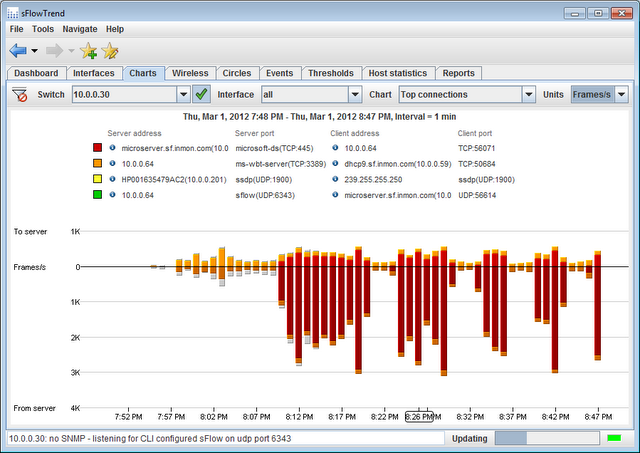The image size is (640, 453).
Task: Click the red legend swatch for microsoft-ds
Action: click(97, 148)
